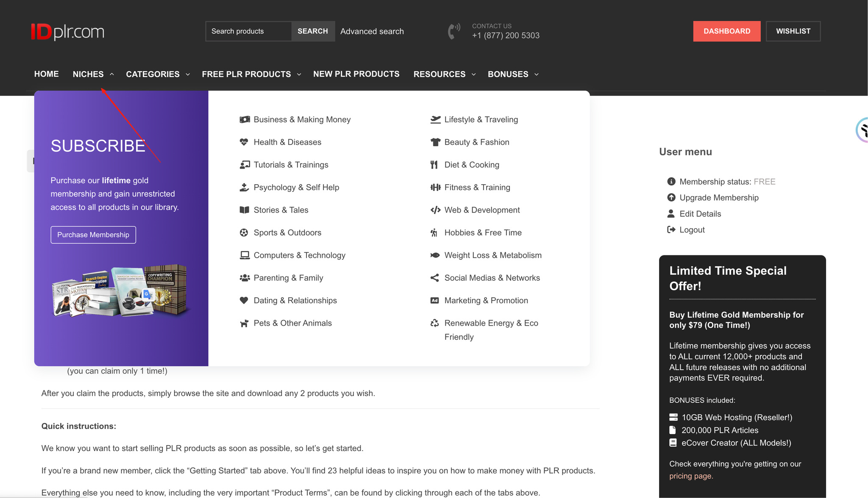Click the recycle icon for Renewable Energy
The height and width of the screenshot is (498, 868).
[434, 323]
